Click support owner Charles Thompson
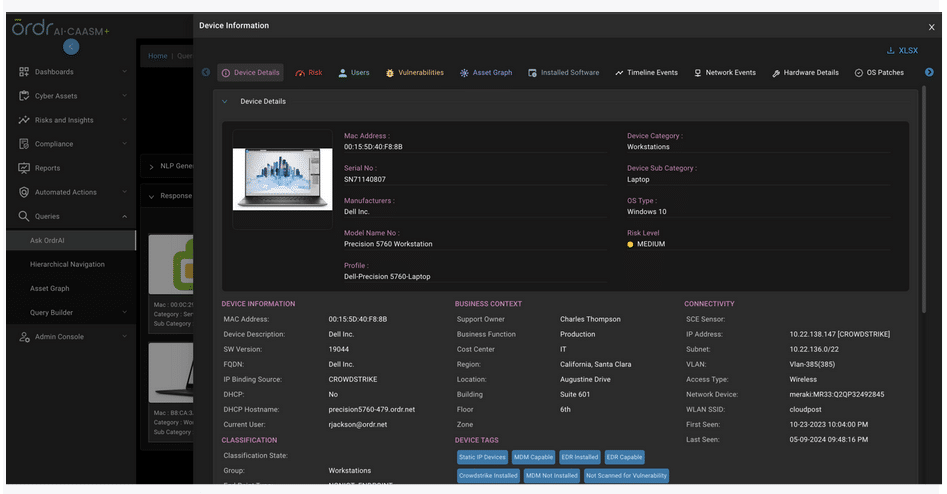The image size is (947, 494). 590,319
